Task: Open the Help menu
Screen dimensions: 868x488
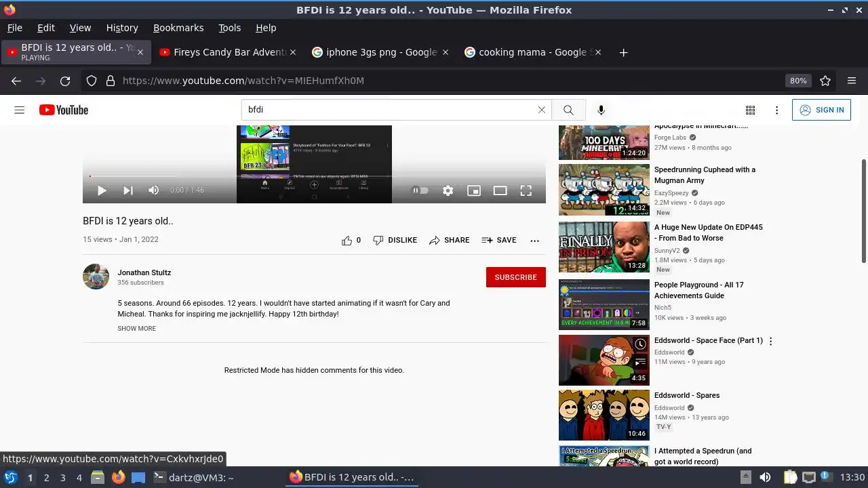Action: pyautogui.click(x=266, y=28)
